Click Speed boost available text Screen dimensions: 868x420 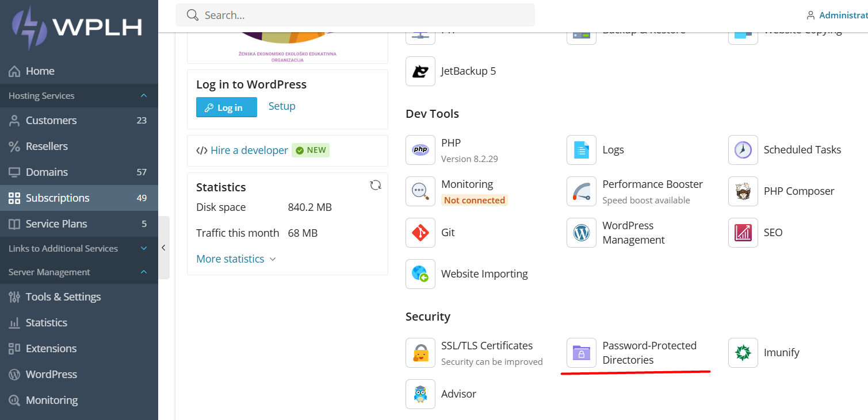click(646, 201)
